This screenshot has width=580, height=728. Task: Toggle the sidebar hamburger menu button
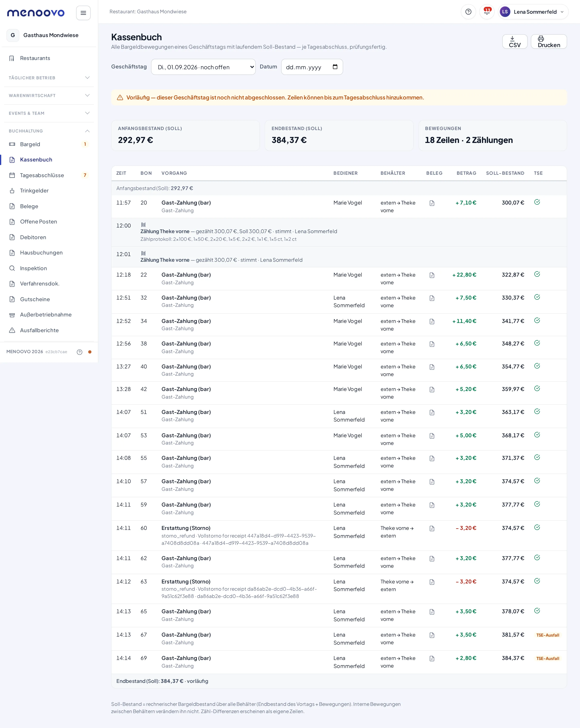[x=83, y=13]
